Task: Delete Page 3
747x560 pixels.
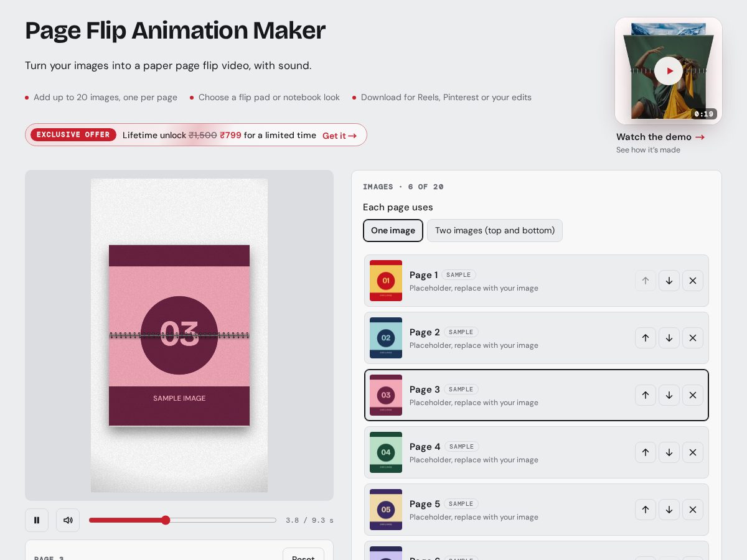Action: [693, 395]
